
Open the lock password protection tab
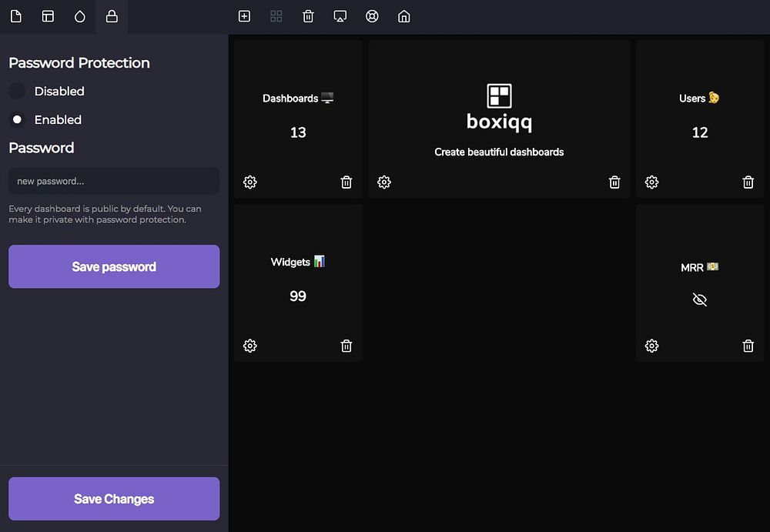(x=112, y=17)
